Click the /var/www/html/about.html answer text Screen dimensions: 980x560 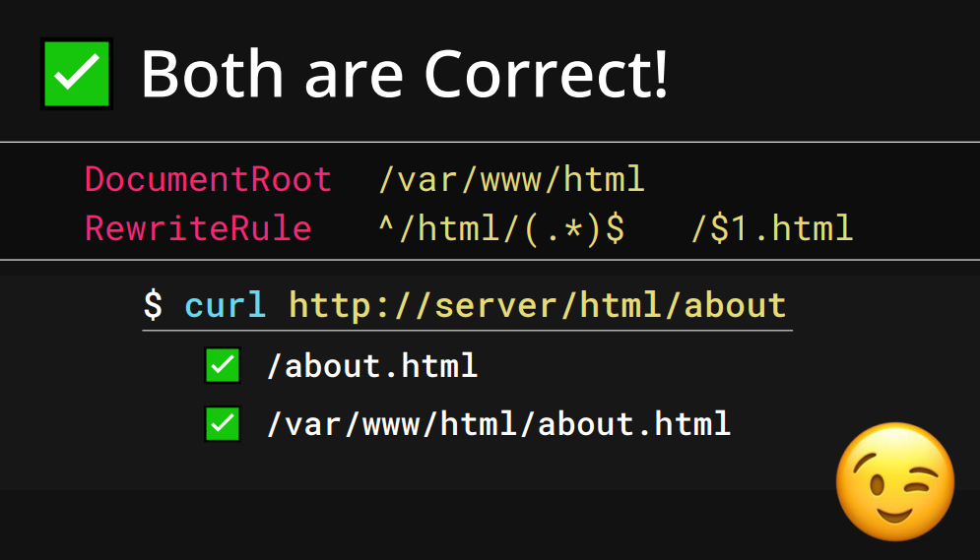[498, 424]
